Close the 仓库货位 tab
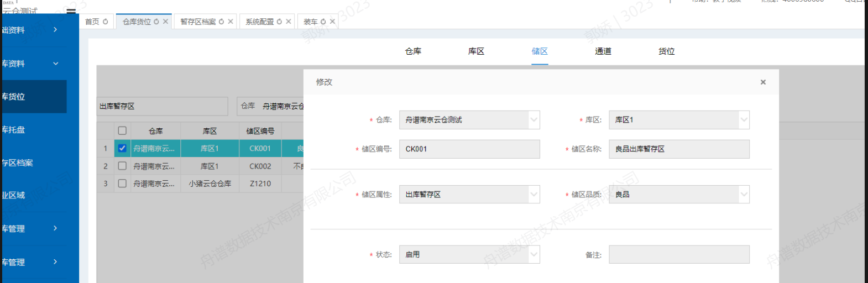 pyautogui.click(x=165, y=22)
